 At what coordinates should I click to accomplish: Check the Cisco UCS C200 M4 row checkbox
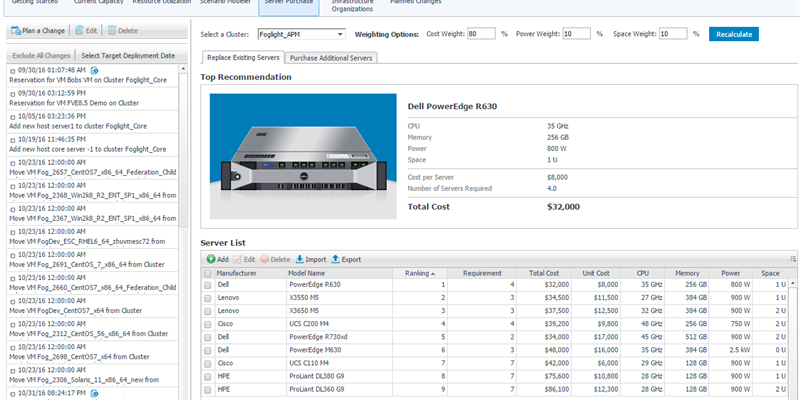pos(208,324)
